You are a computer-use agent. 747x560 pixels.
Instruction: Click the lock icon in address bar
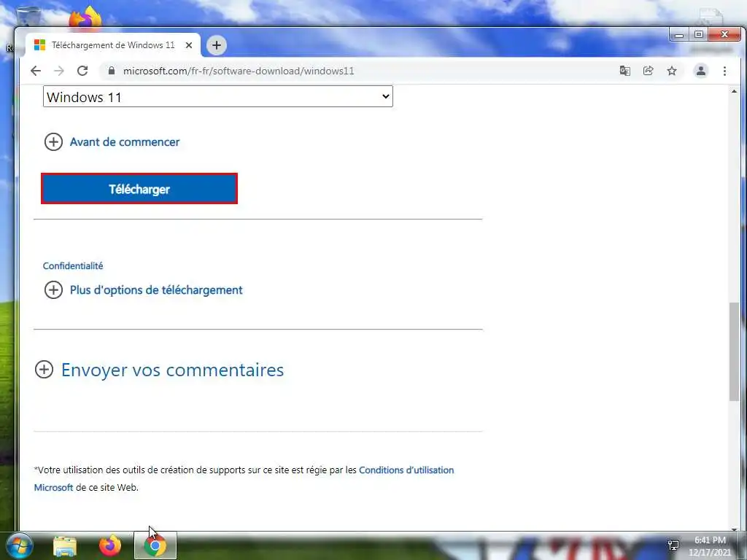coord(112,71)
